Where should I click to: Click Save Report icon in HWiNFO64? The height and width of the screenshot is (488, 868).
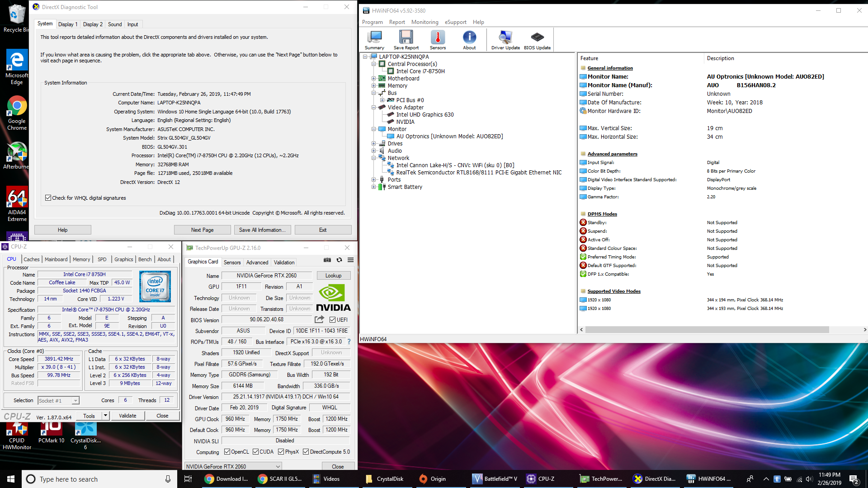[406, 40]
